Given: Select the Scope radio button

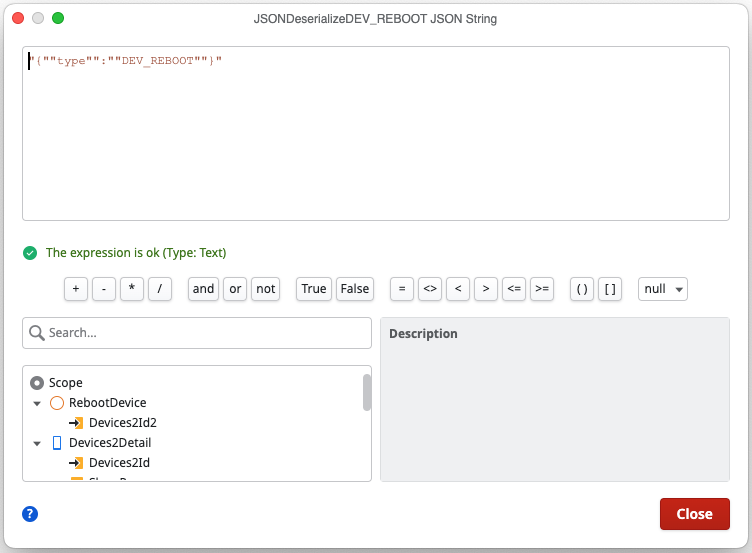Looking at the screenshot, I should [37, 383].
